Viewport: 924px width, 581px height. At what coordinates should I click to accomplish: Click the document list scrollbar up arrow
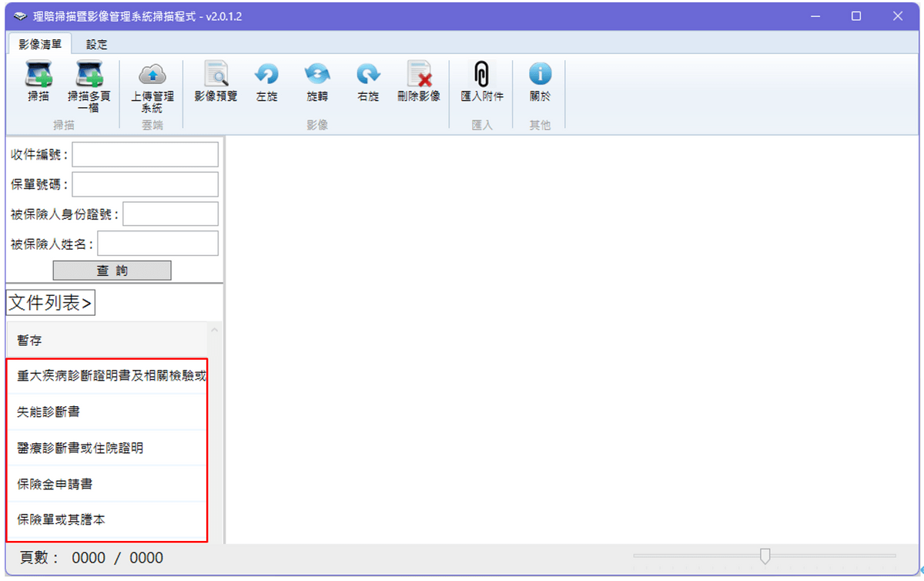215,330
